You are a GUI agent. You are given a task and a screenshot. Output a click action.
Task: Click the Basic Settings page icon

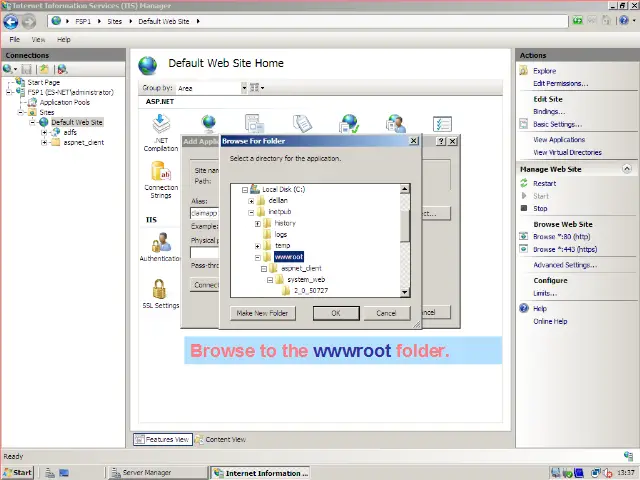tap(524, 124)
